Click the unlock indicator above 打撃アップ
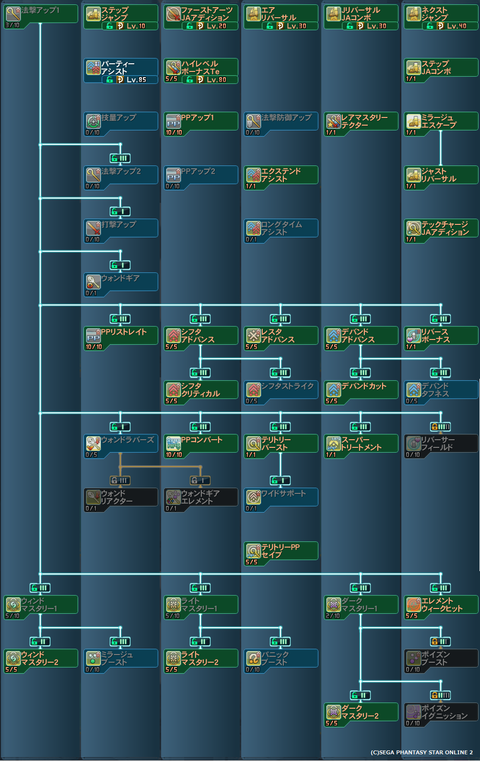The height and width of the screenshot is (761, 480). click(x=120, y=212)
